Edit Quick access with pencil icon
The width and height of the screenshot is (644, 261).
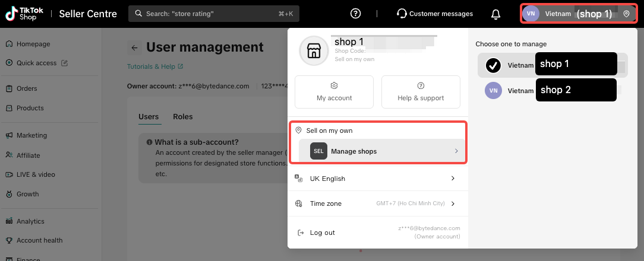point(64,63)
